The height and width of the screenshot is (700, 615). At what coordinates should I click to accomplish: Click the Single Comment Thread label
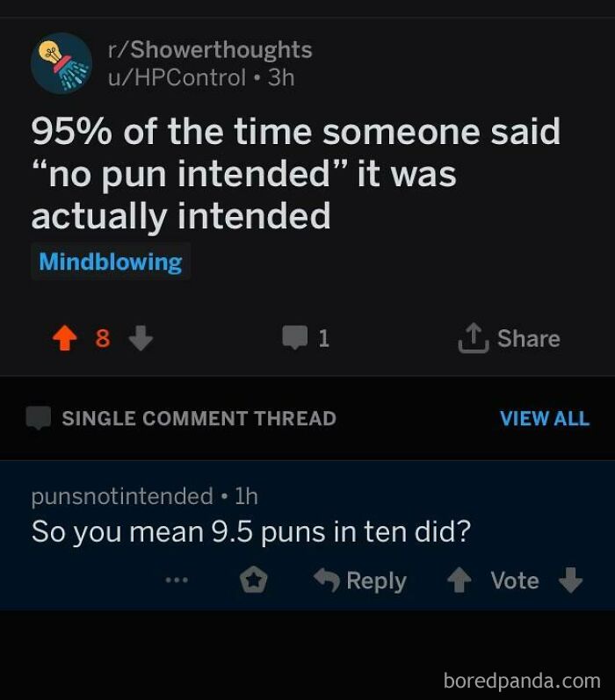199,418
